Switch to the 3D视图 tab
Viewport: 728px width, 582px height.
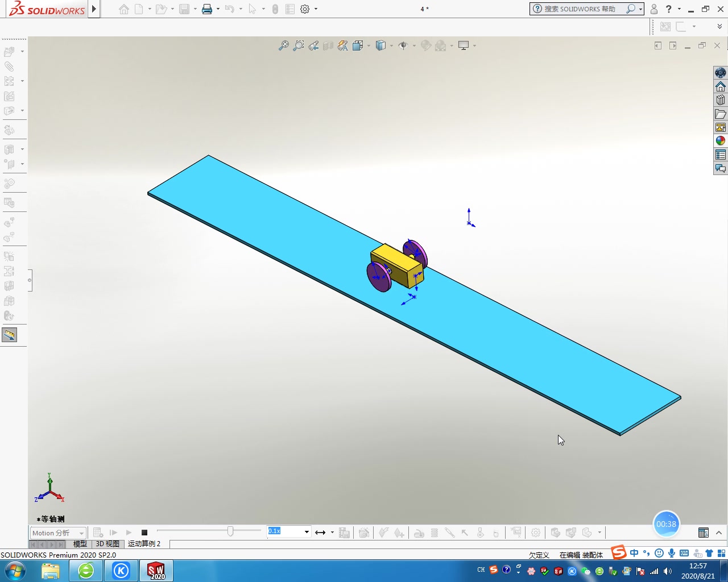point(107,543)
